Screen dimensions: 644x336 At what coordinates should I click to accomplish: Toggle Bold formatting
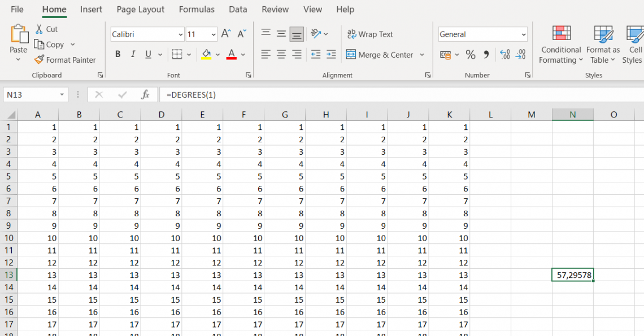[118, 55]
